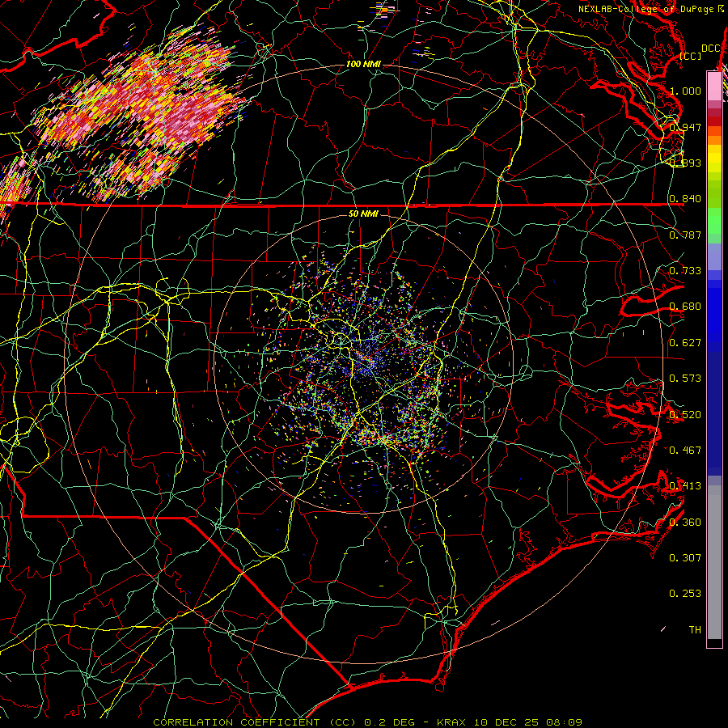Click the 0.680 color scale value
This screenshot has height=728, width=728.
coord(685,306)
